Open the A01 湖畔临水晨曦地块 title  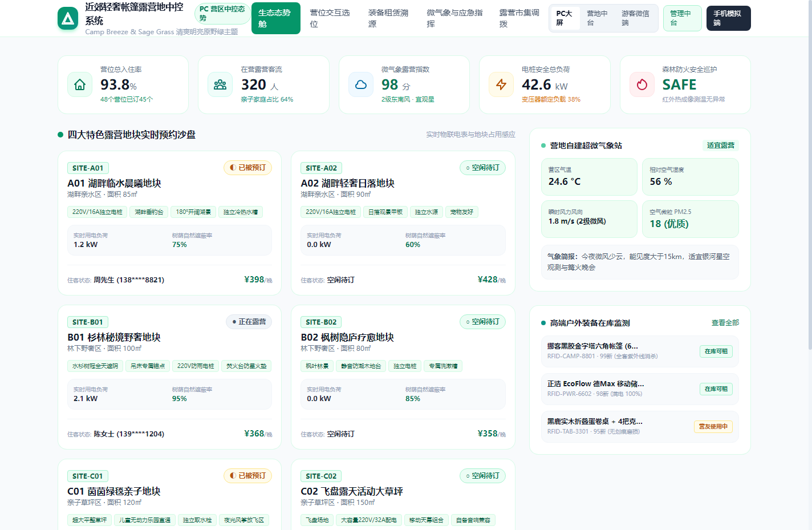tap(114, 183)
